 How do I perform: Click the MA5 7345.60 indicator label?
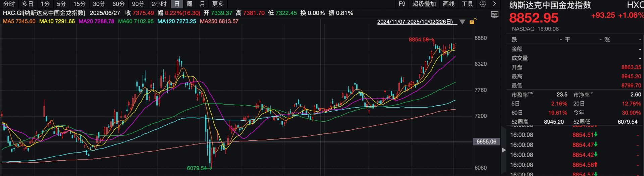pos(19,21)
